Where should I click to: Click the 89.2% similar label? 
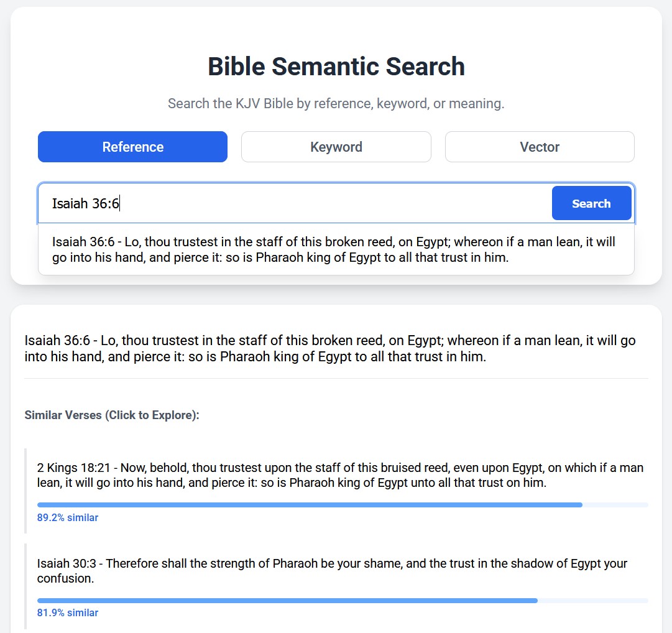[x=68, y=517]
